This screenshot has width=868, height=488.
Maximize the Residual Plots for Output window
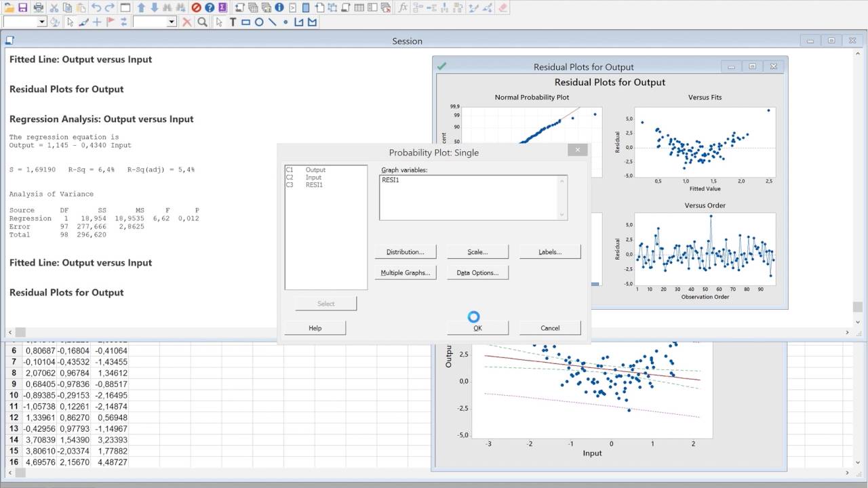753,66
